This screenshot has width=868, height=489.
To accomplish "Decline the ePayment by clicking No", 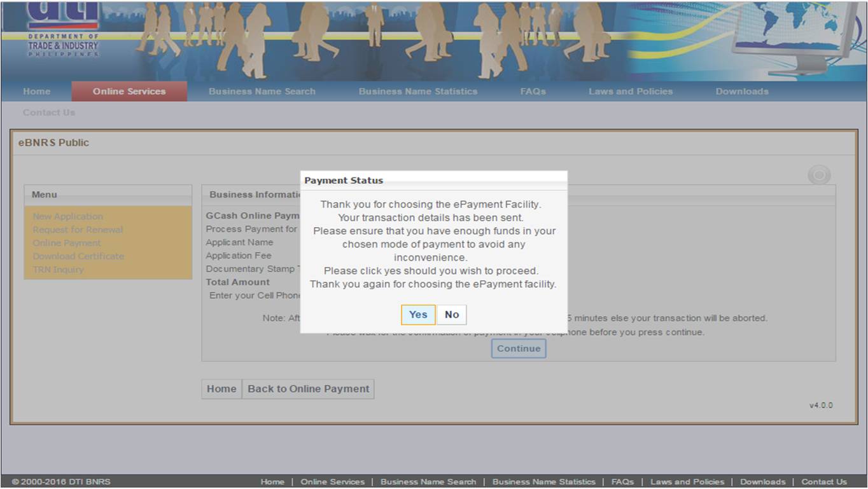I will (452, 315).
